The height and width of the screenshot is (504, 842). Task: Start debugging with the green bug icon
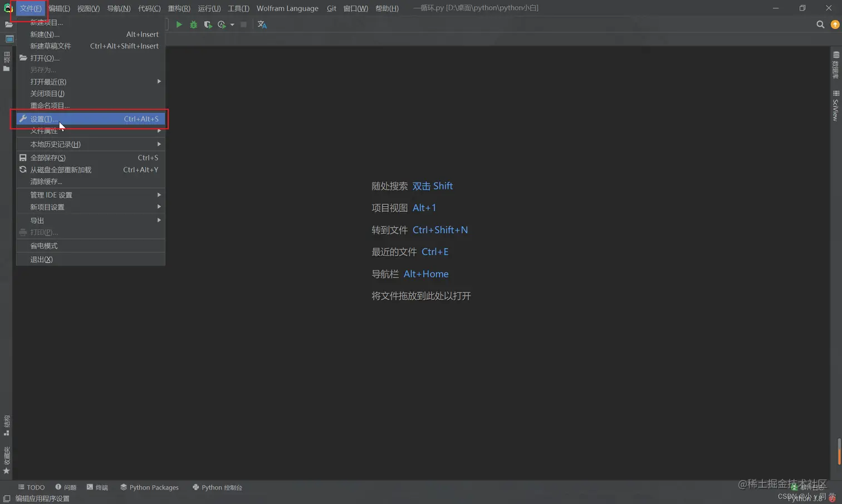pyautogui.click(x=193, y=25)
